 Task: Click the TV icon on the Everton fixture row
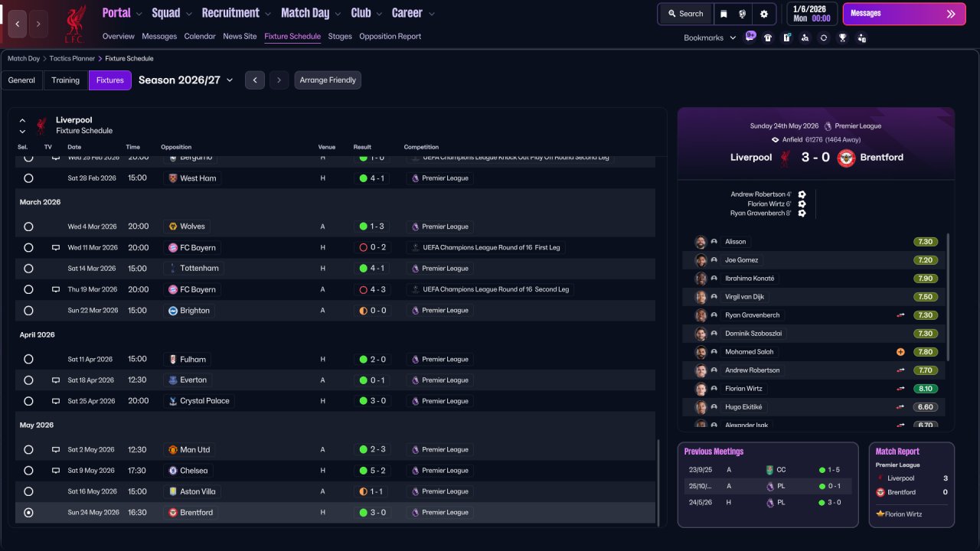click(x=56, y=380)
